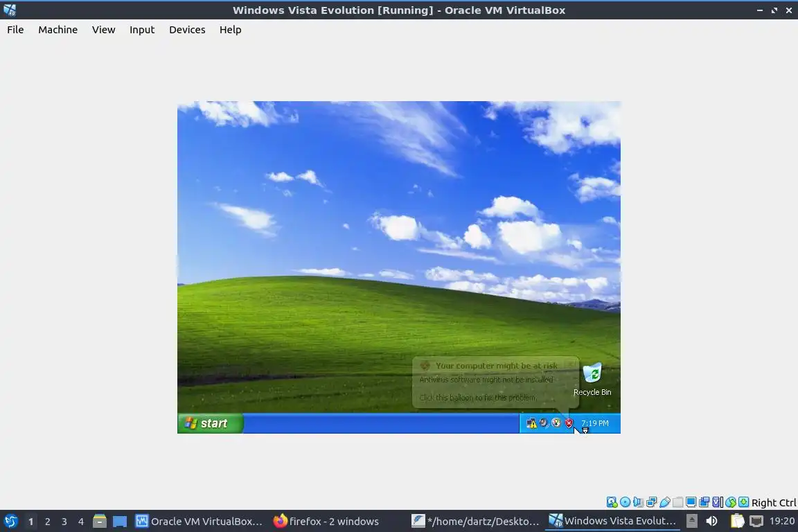Click the 7:19 PM guest clock
The width and height of the screenshot is (798, 532).
(595, 423)
